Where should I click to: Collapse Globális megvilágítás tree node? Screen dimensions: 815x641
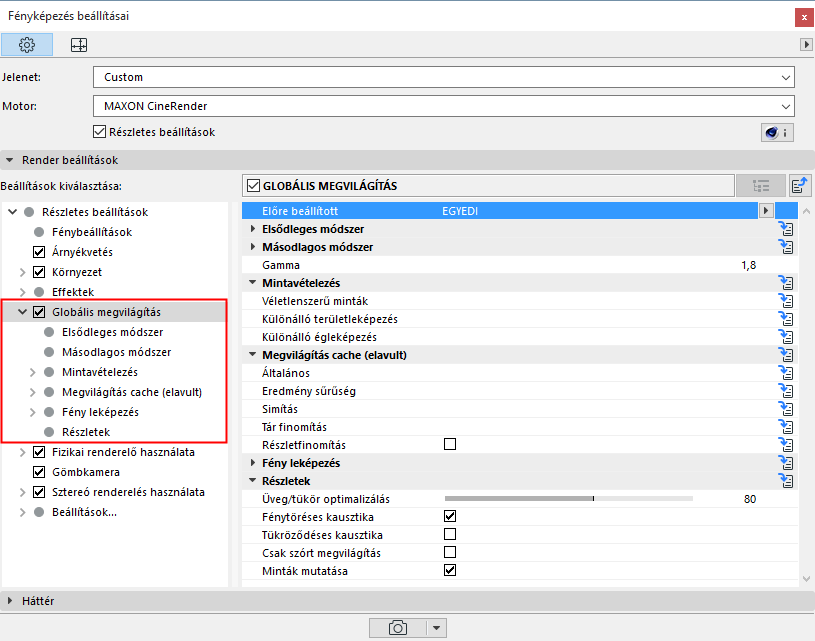22,312
